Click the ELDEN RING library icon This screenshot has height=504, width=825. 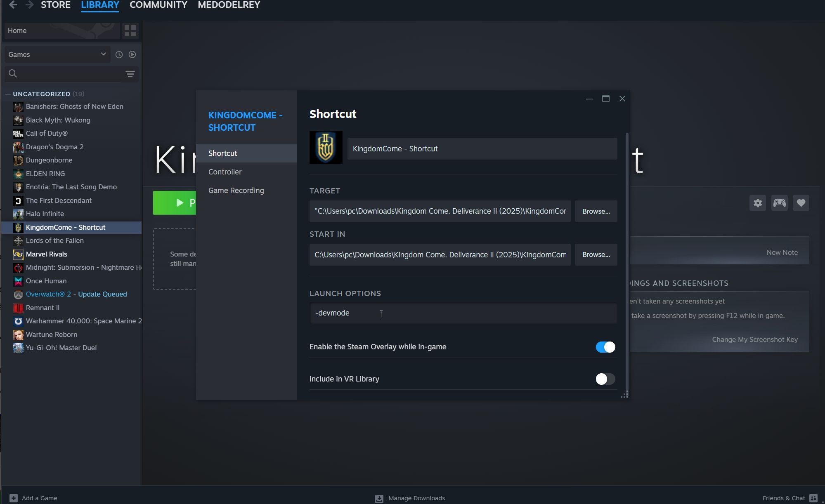click(18, 173)
